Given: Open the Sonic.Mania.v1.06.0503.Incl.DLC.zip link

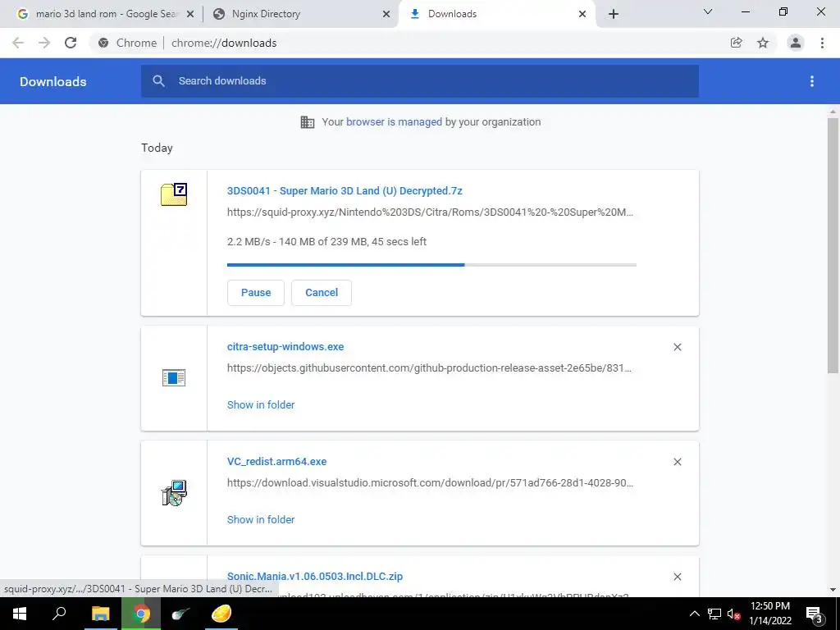Looking at the screenshot, I should (x=315, y=577).
